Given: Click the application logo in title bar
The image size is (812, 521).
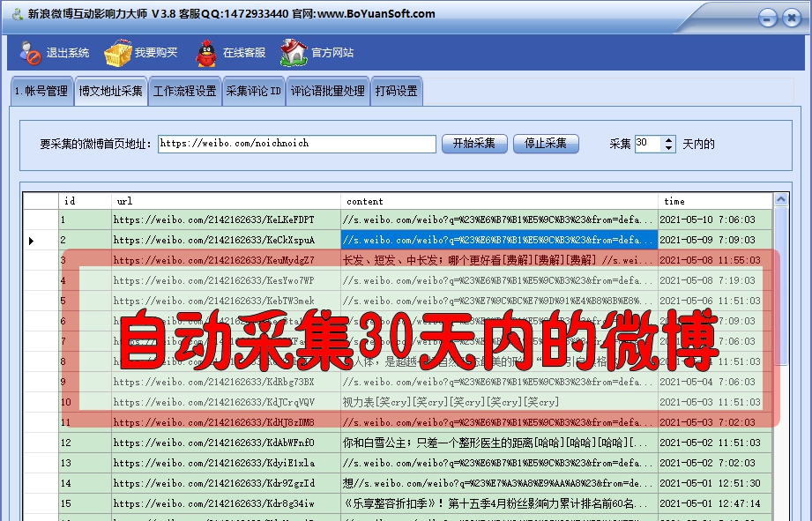Looking at the screenshot, I should pyautogui.click(x=18, y=14).
